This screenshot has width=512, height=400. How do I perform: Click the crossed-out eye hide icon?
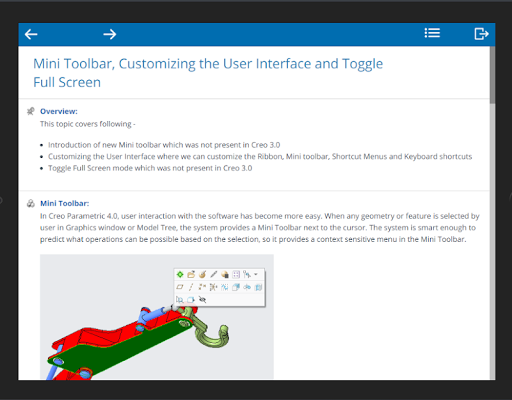coord(202,300)
